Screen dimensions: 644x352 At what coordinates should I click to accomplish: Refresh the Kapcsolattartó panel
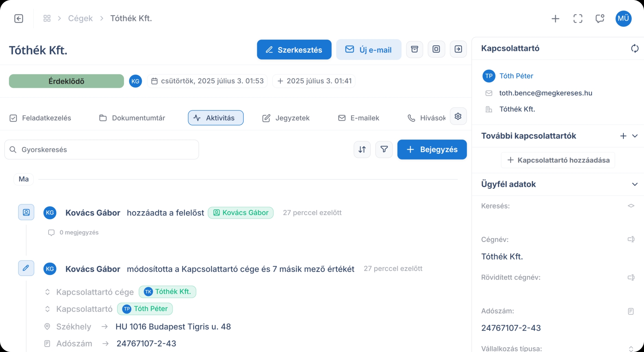click(x=635, y=48)
